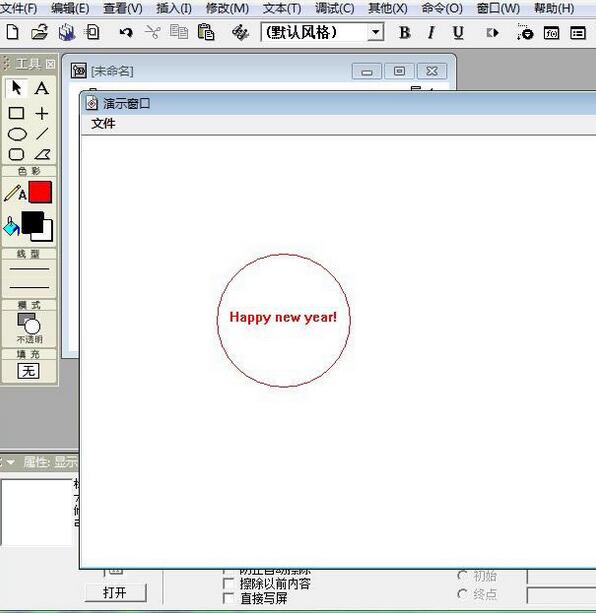Open the Variables window icon

coord(578,33)
